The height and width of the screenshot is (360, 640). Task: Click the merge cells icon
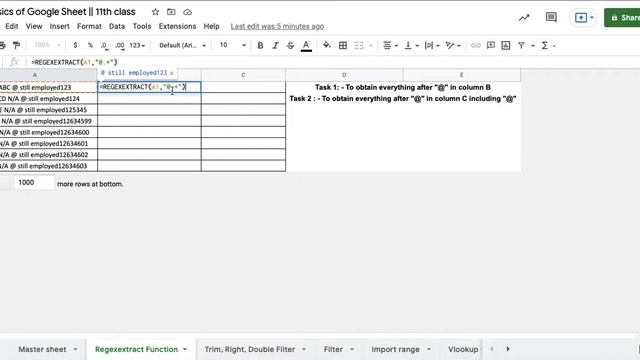click(359, 46)
